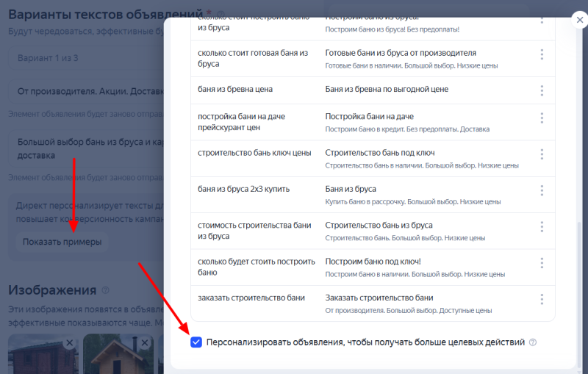Open options menu for 'Готовые бани из бруса от производителя' row
The image size is (588, 374).
(542, 54)
